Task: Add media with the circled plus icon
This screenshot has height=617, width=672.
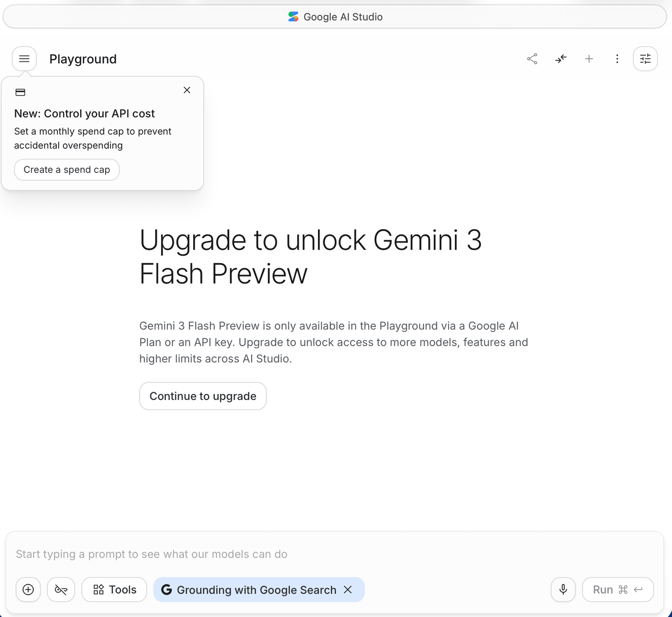Action: click(x=28, y=590)
